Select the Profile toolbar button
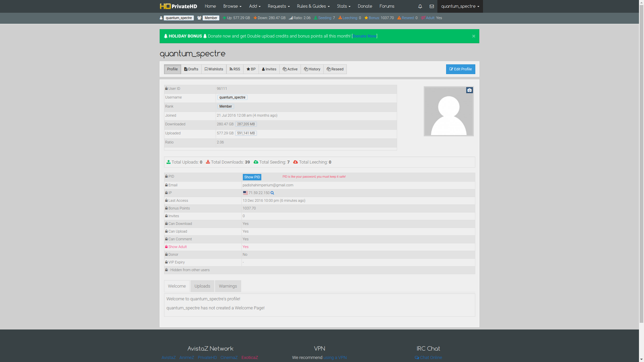Viewport: 644px width, 362px height. click(x=172, y=69)
